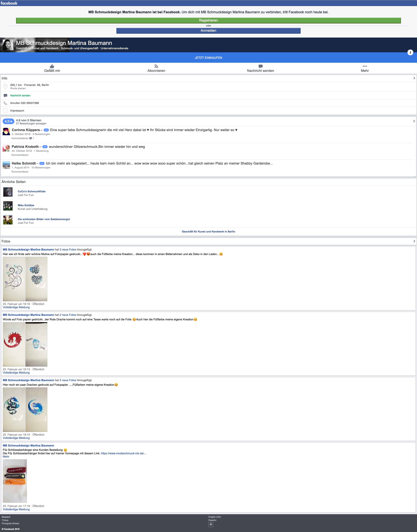
Task: Click the 4,9 star rating badge
Action: (x=9, y=121)
